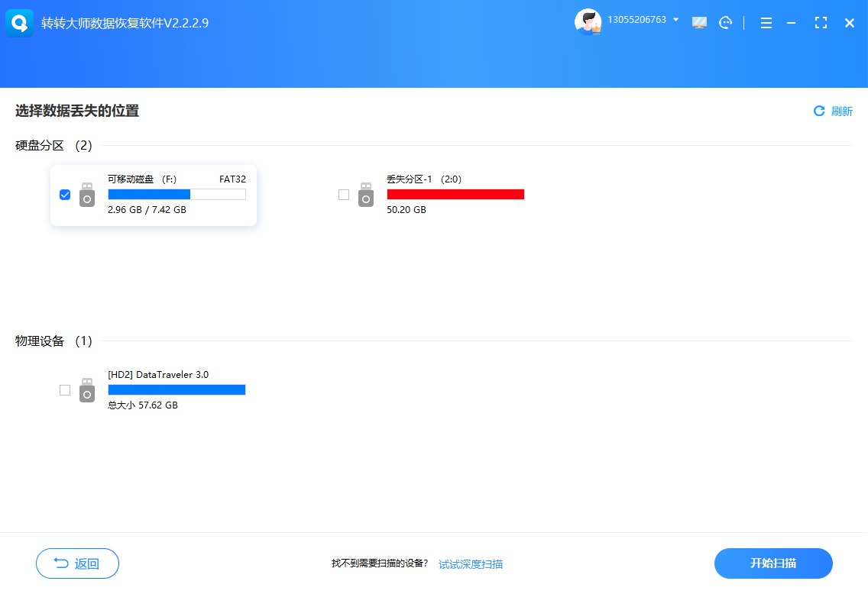
Task: Click the refresh arrow icon next to 刷新
Action: coord(819,111)
